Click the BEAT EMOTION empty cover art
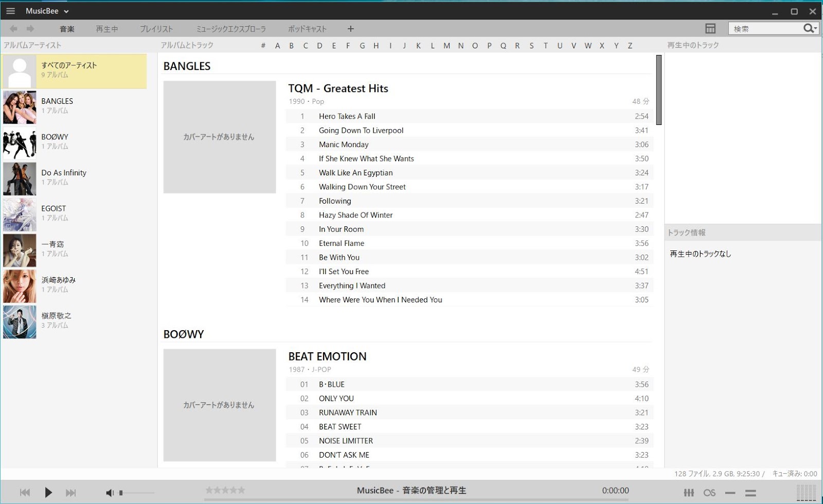823x504 pixels. pos(220,405)
